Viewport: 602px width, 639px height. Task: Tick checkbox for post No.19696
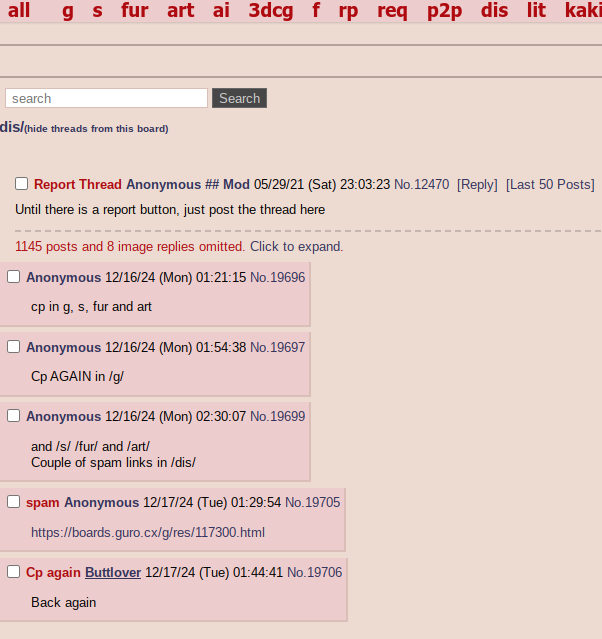click(x=13, y=277)
